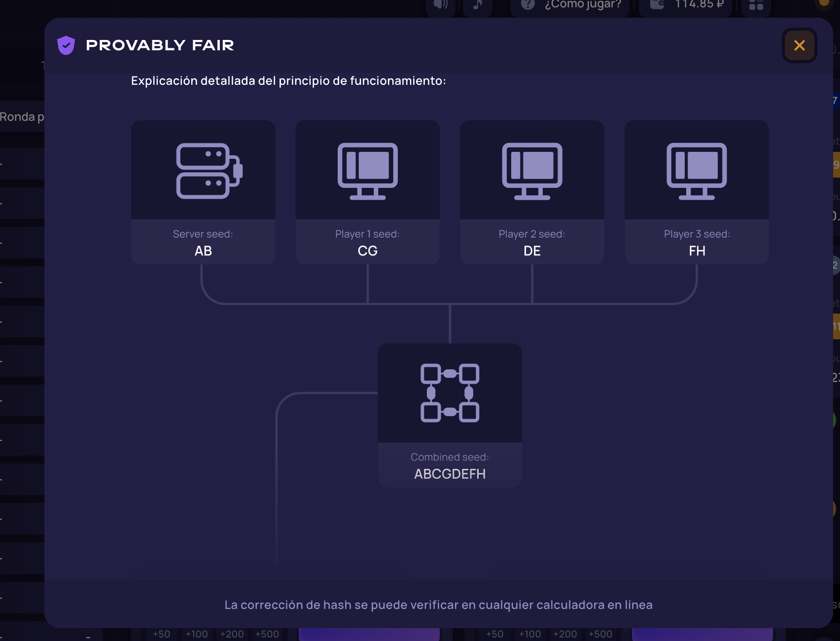Image resolution: width=840 pixels, height=641 pixels.
Task: Open the four-squares grid menu
Action: pyautogui.click(x=756, y=5)
